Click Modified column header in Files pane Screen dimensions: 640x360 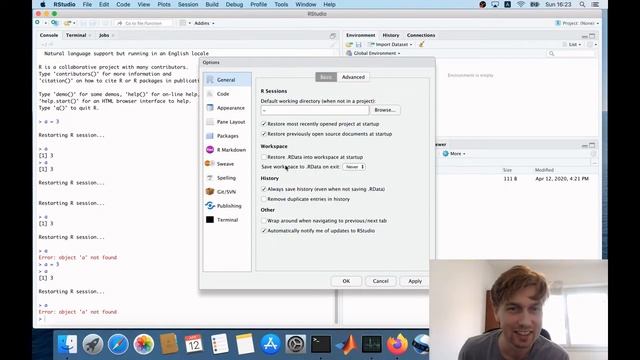pos(544,170)
